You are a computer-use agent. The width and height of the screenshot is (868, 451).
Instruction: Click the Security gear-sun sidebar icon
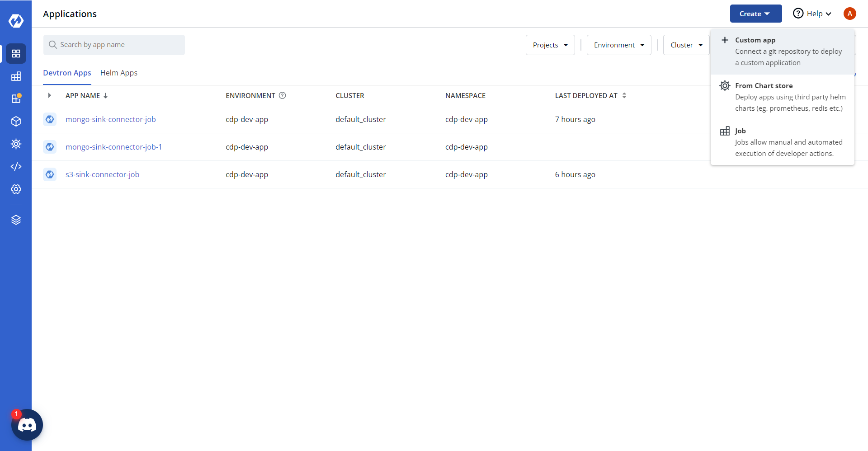16,144
